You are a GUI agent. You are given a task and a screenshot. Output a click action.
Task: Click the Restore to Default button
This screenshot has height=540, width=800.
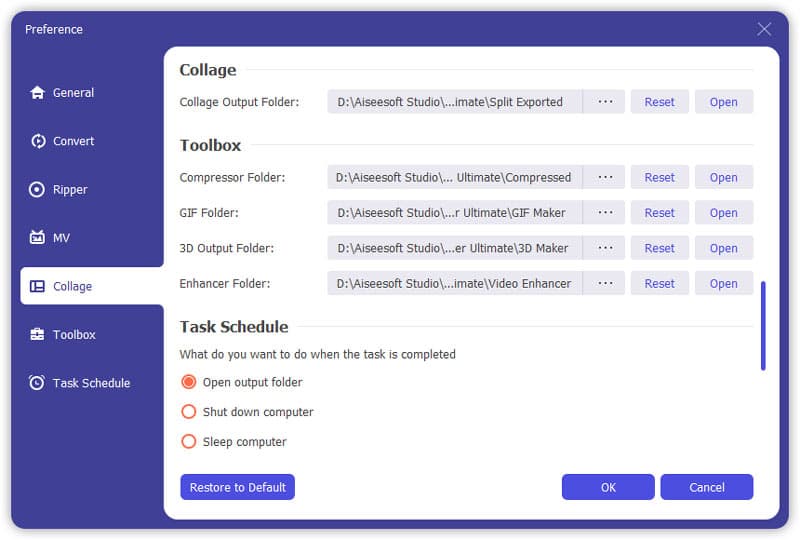tap(237, 487)
